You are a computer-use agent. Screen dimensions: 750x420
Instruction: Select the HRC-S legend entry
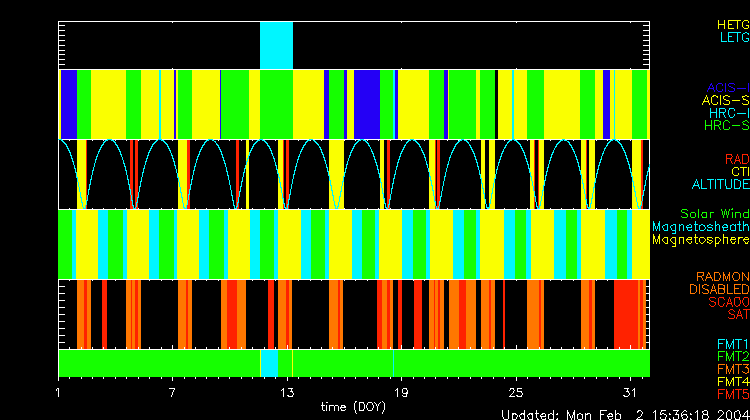(x=725, y=126)
